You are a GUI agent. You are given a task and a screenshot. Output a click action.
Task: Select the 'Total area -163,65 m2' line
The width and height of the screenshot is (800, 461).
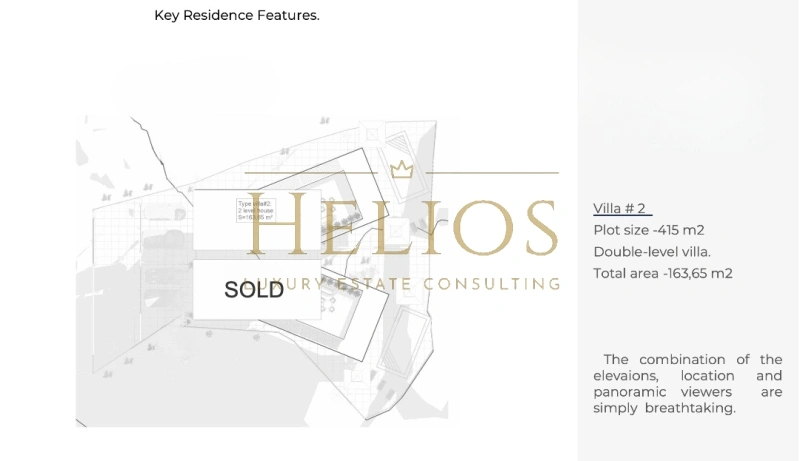[663, 273]
